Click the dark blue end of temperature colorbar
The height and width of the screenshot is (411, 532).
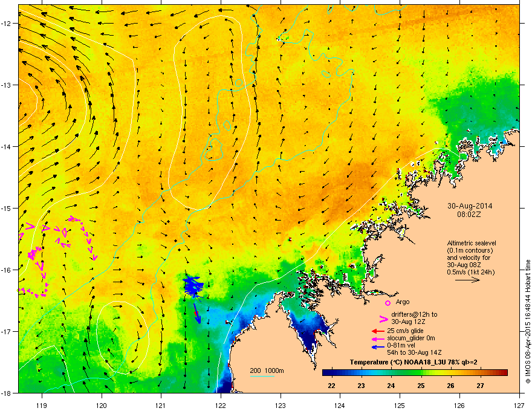[328, 373]
